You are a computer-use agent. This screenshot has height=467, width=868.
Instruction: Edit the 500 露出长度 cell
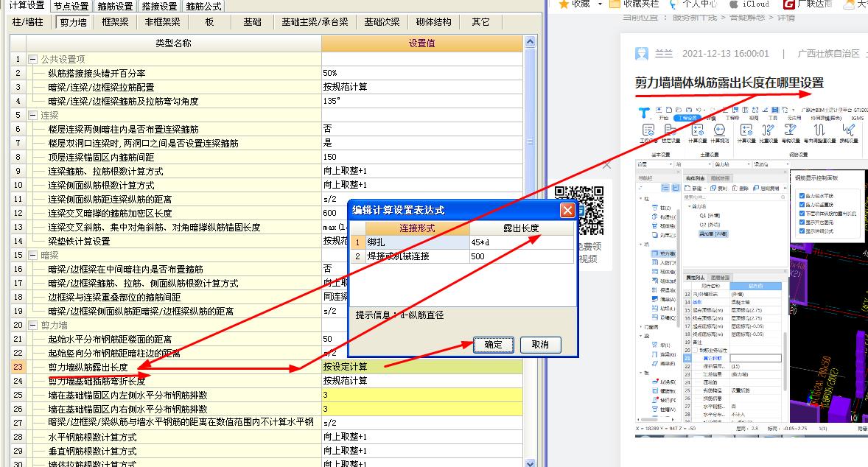pos(522,256)
